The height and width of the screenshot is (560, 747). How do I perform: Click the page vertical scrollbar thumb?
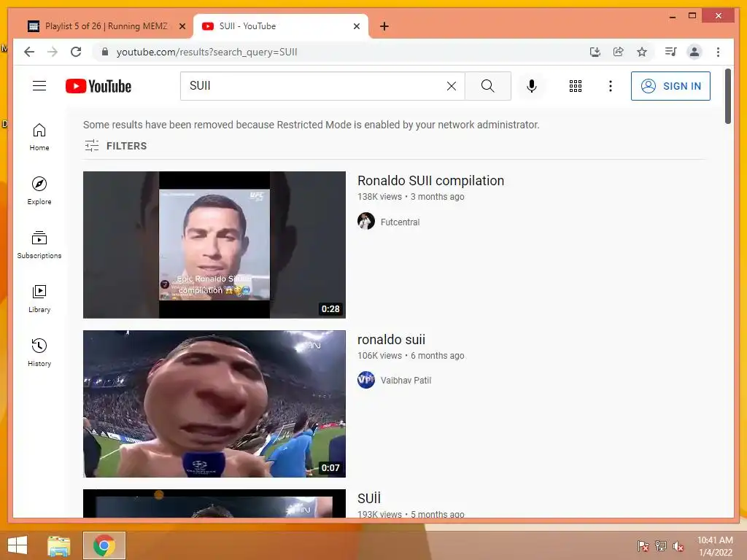pyautogui.click(x=728, y=97)
